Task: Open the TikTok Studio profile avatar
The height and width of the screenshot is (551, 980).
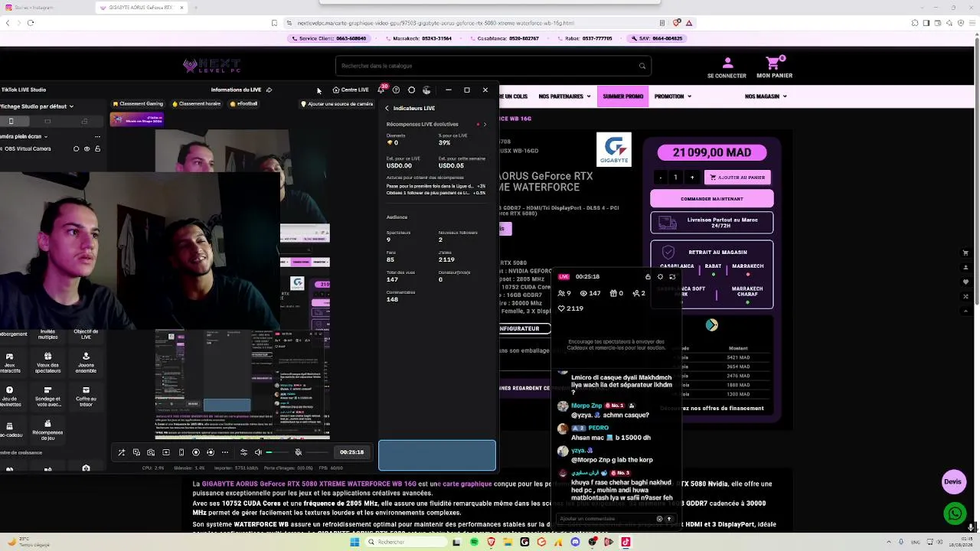Action: (426, 90)
